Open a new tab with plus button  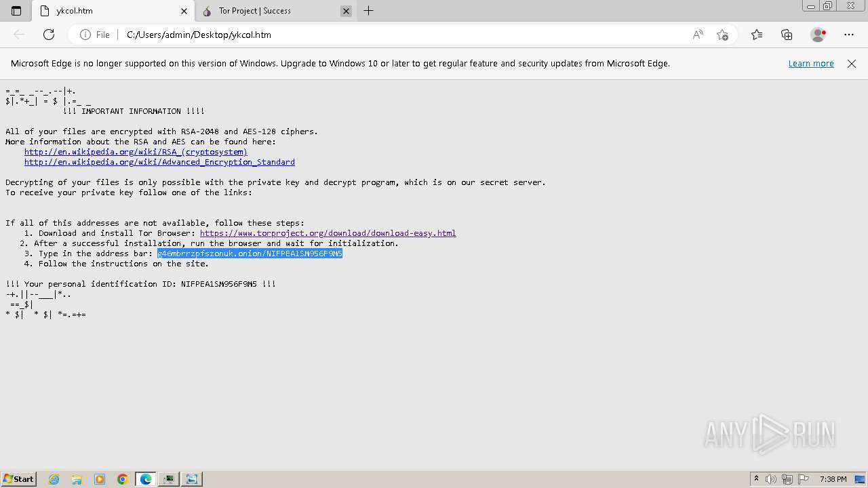pos(369,11)
